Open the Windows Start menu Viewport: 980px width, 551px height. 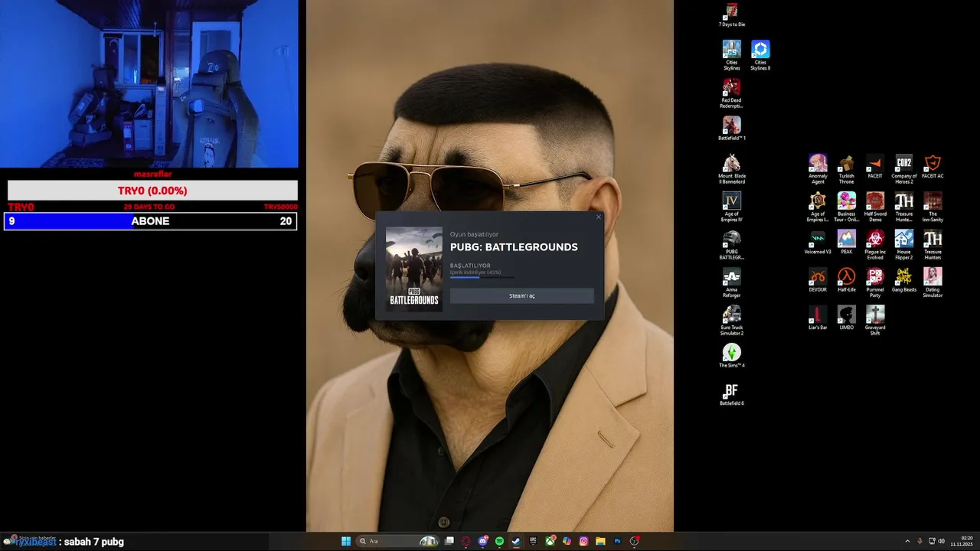pyautogui.click(x=345, y=541)
